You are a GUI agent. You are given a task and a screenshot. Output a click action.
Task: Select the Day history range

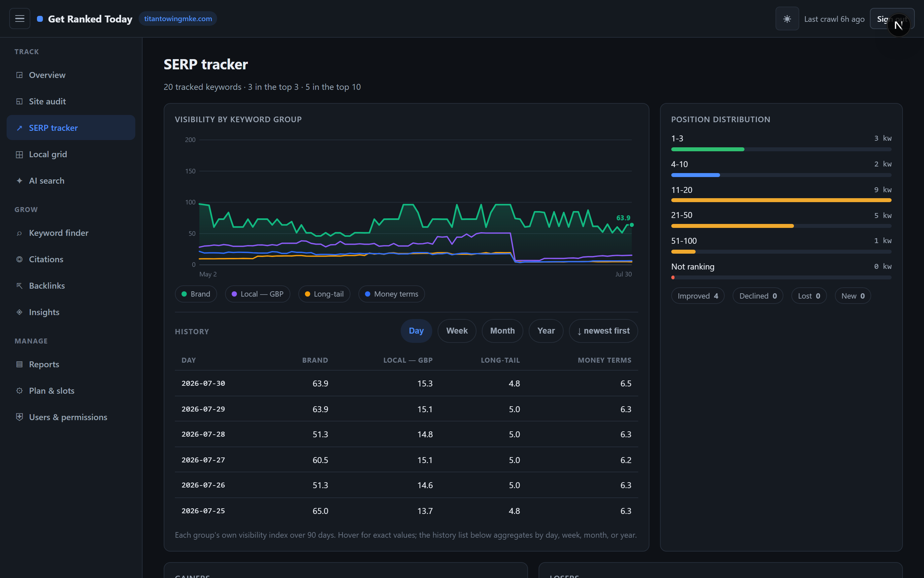pos(416,331)
